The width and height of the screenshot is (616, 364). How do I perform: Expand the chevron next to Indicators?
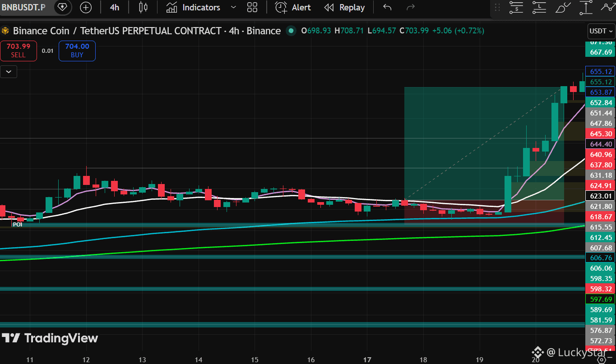pos(233,7)
